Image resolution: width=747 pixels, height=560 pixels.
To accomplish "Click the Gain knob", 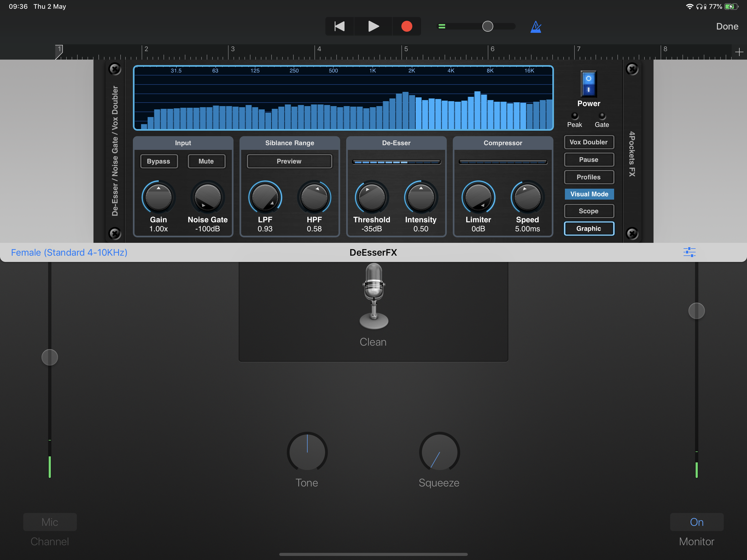I will 158,198.
